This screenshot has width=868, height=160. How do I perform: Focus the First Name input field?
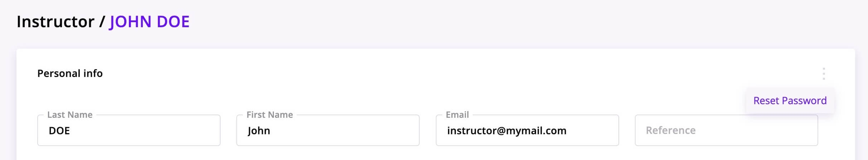328,131
